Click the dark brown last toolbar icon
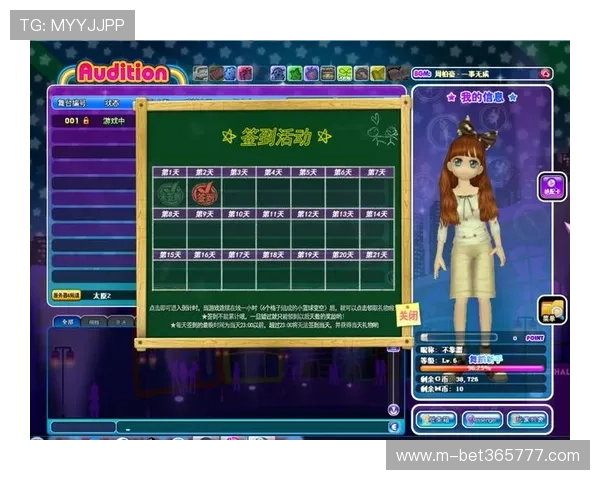The width and height of the screenshot is (600, 480). point(396,73)
